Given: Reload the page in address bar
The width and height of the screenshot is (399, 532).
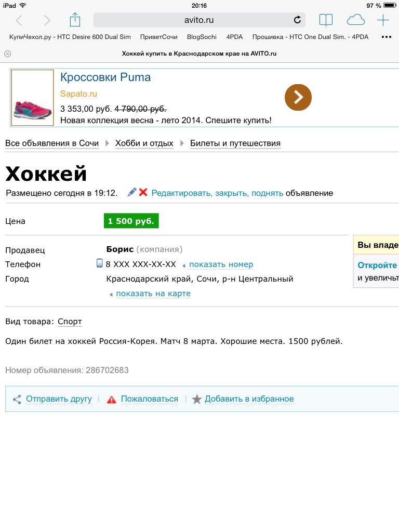Looking at the screenshot, I should click(297, 20).
